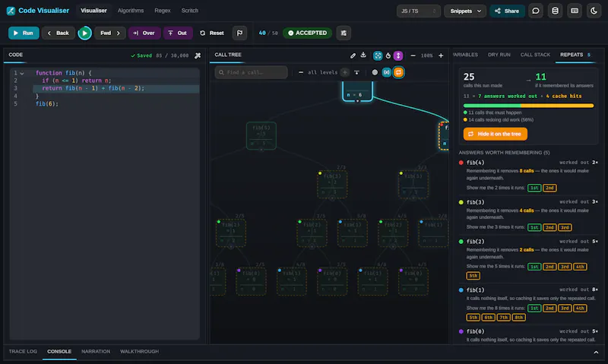Click the keyboard shortcuts icon
This screenshot has height=364, width=608.
pos(575,11)
